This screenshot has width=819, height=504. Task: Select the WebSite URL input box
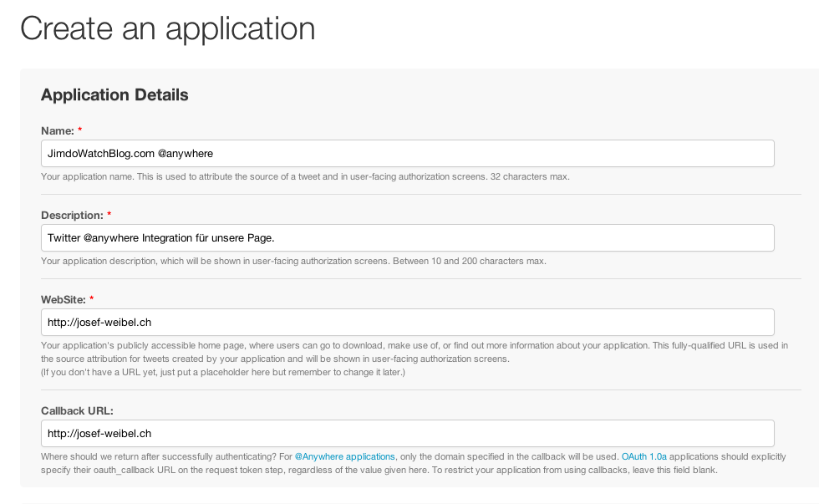[408, 322]
